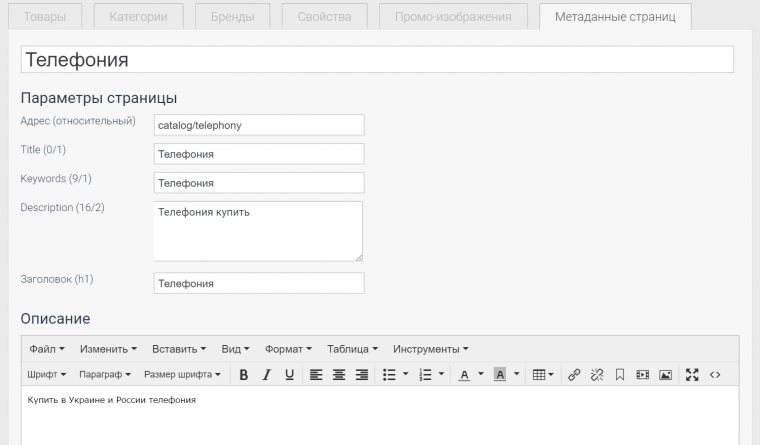Add a bookmark anchor in editor

(x=620, y=375)
